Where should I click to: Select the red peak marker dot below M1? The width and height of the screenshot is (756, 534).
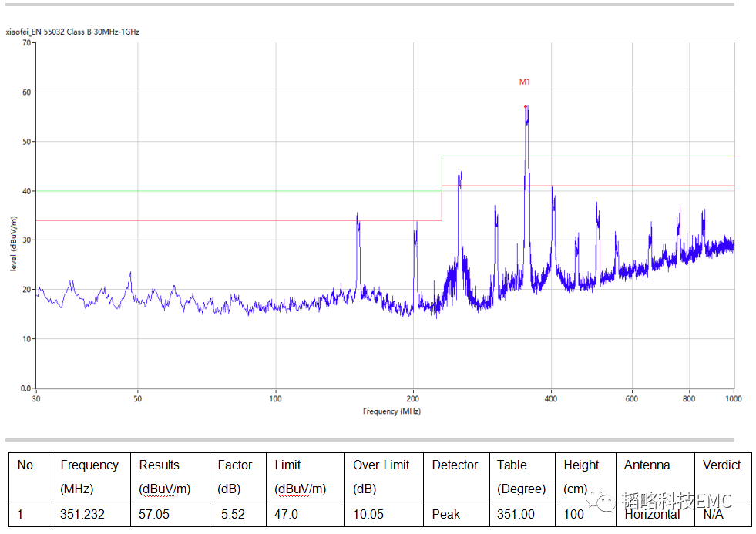[x=526, y=106]
